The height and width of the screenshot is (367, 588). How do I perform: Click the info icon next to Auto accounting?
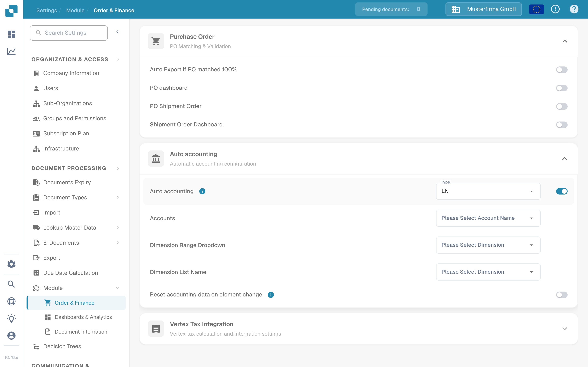[x=202, y=191]
